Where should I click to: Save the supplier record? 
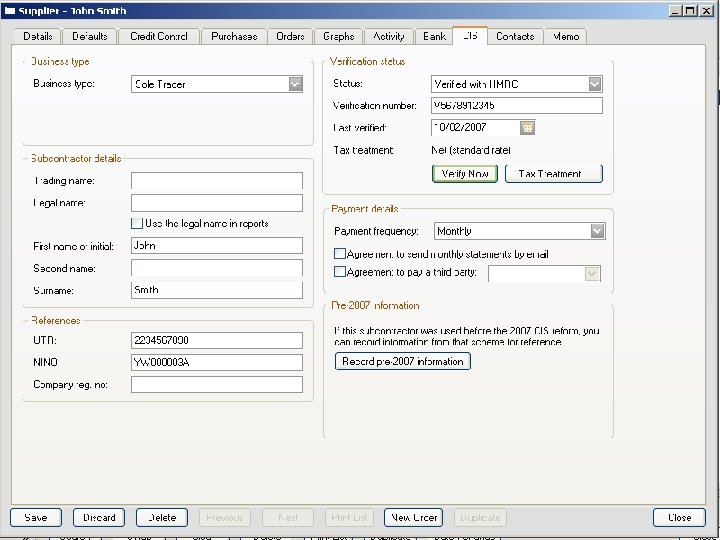coord(36,518)
